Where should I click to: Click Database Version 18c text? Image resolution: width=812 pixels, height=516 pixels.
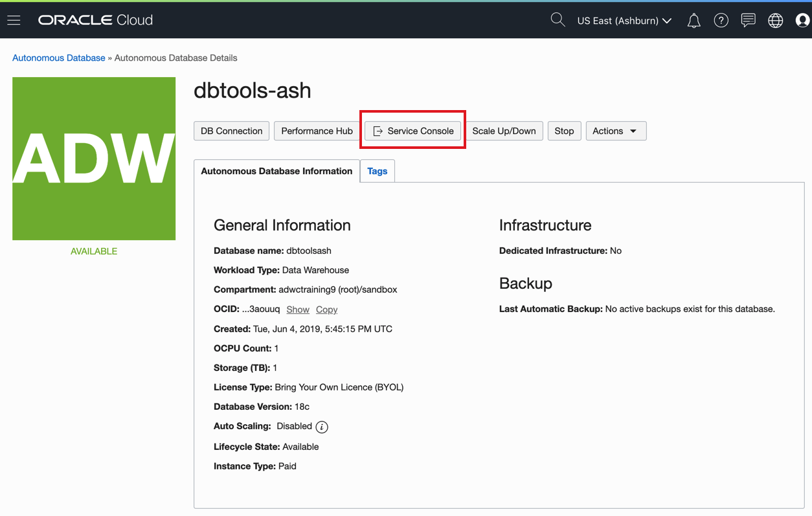click(262, 407)
